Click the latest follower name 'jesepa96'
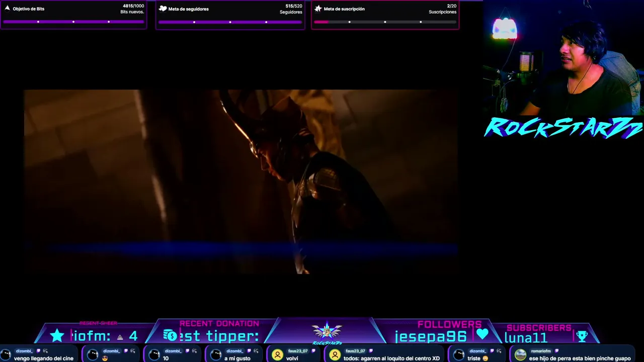644x362 pixels. click(x=431, y=336)
